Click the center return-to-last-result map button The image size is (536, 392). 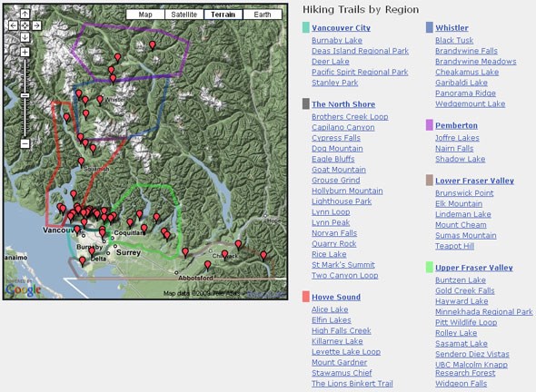pos(25,25)
